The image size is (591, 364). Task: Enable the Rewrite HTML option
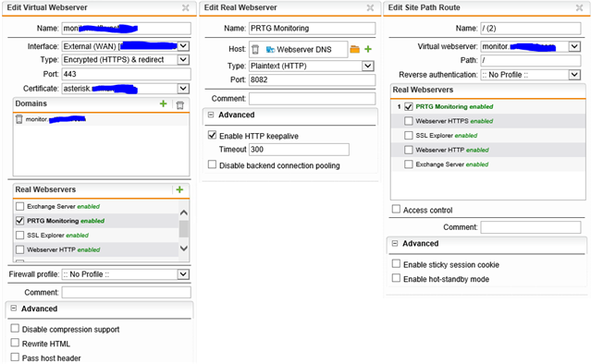[15, 343]
